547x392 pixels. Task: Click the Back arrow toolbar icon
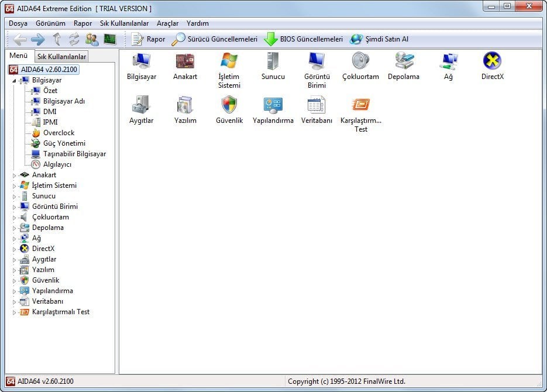[19, 39]
